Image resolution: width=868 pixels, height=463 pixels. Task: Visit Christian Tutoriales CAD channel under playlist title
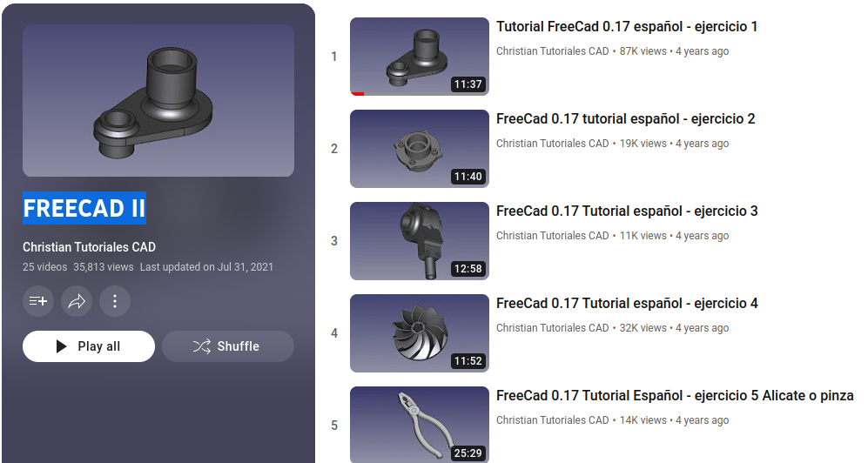point(89,246)
